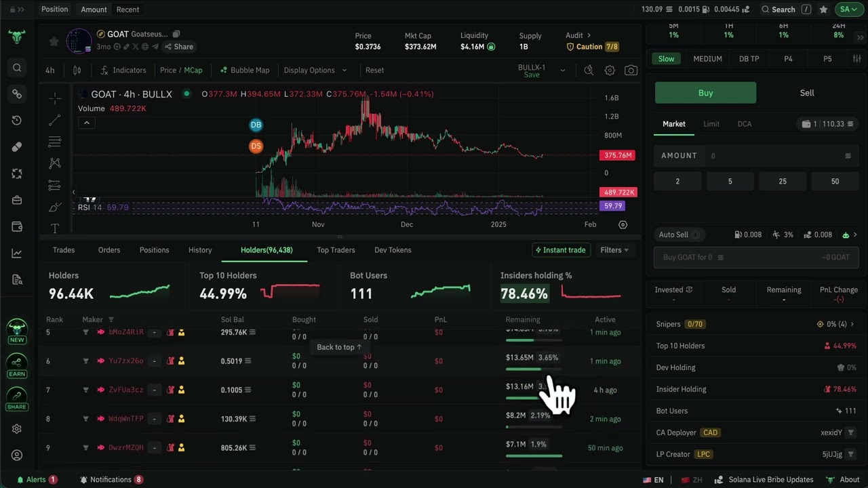Copy the GOAT token address icon
Viewport: 868px width, 488px height.
tap(176, 34)
